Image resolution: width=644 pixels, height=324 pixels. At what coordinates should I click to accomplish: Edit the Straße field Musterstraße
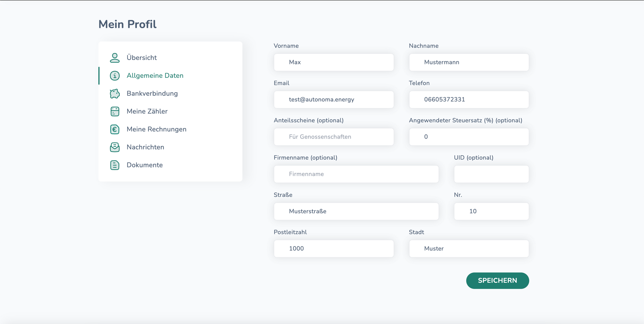[356, 211]
